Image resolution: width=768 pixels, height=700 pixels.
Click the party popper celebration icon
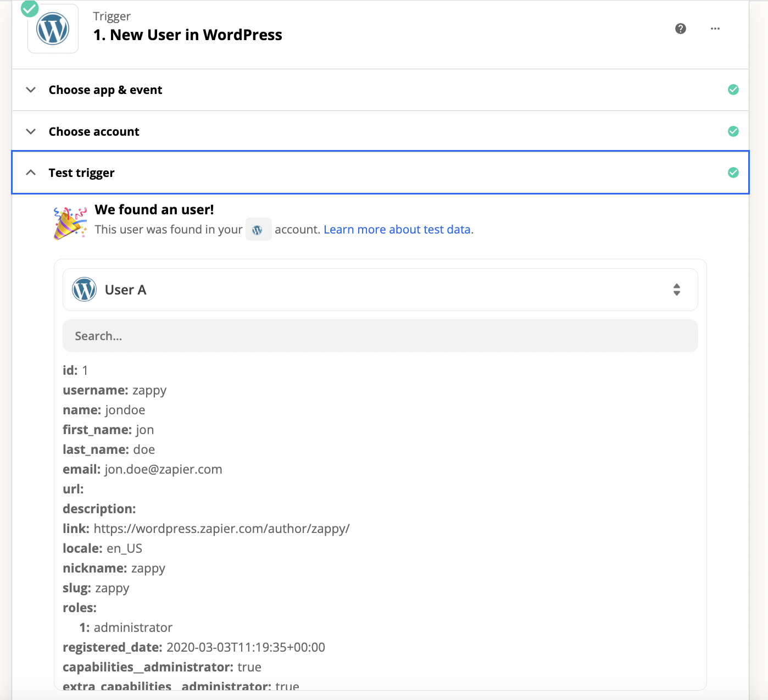click(x=70, y=223)
